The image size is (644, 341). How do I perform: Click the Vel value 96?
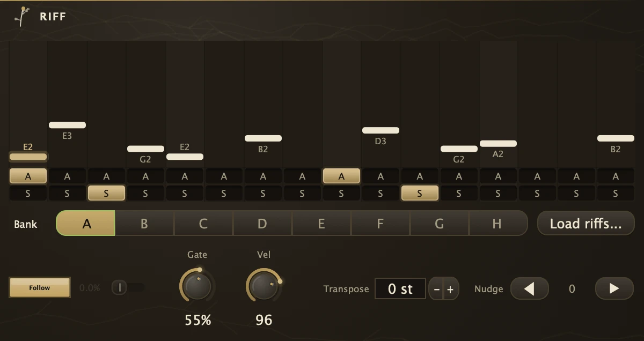pyautogui.click(x=264, y=320)
